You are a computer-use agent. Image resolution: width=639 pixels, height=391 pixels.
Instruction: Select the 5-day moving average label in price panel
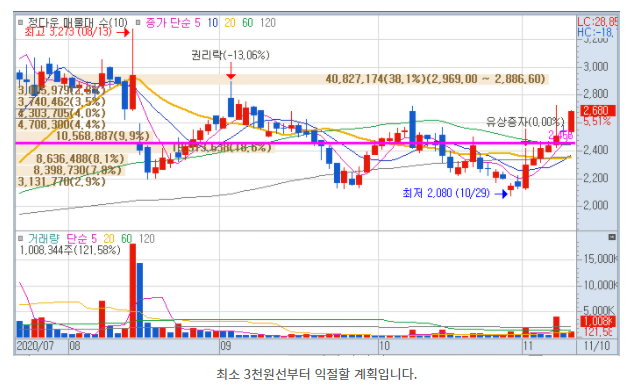(x=197, y=22)
